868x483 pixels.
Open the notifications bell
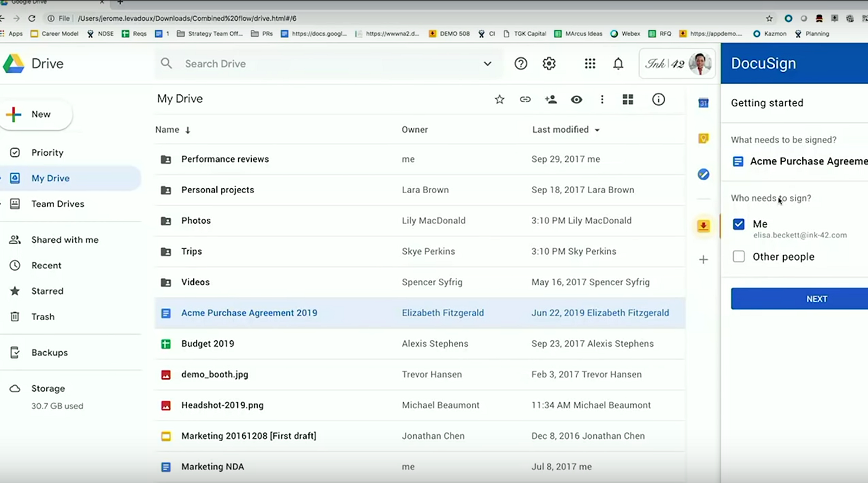(x=618, y=63)
